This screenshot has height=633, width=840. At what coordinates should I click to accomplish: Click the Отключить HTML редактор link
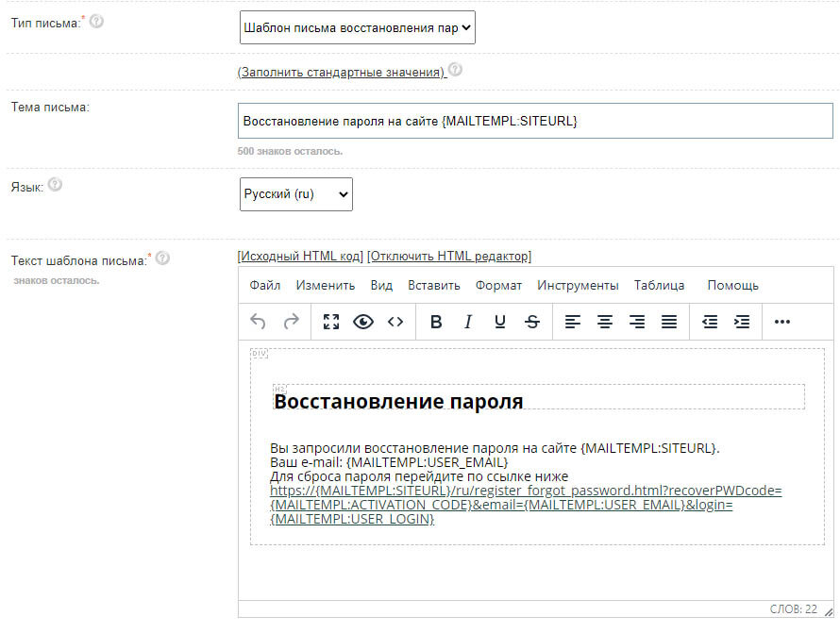coord(449,257)
